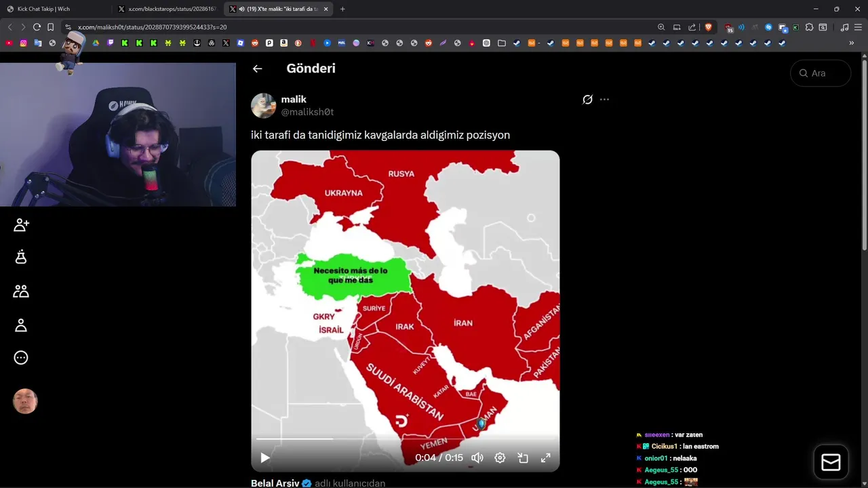Go back with the Gönderi back arrow
Viewport: 868px width, 488px height.
click(x=257, y=68)
